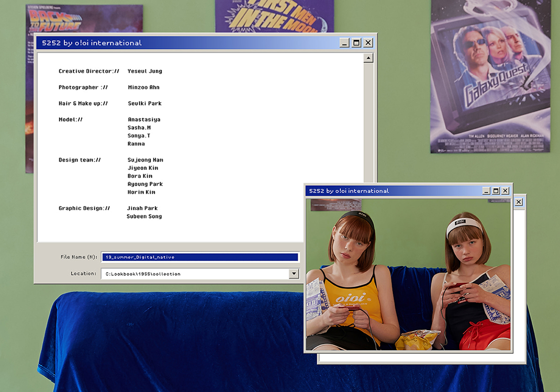This screenshot has height=392, width=560.
Task: Click the 'Location:' label
Action: pyautogui.click(x=83, y=274)
